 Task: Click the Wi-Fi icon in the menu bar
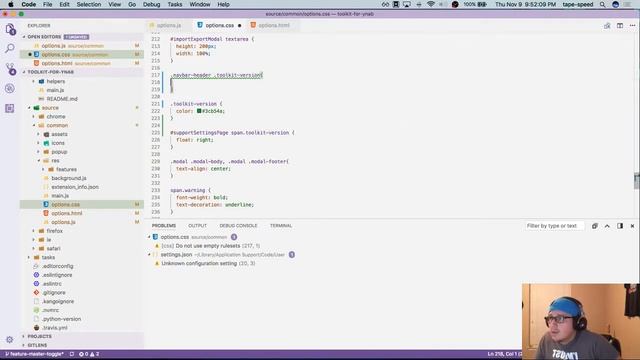coord(431,4)
